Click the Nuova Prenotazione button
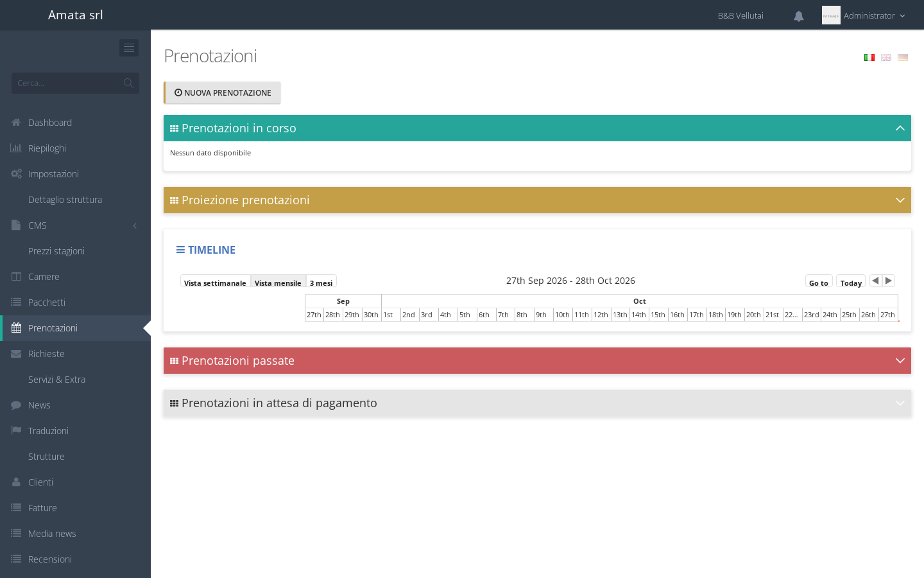 click(222, 92)
